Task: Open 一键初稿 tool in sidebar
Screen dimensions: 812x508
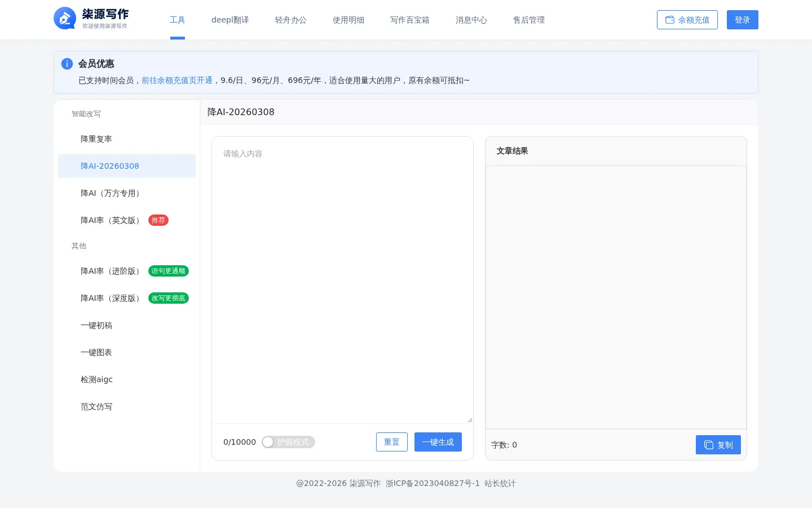Action: [x=127, y=325]
